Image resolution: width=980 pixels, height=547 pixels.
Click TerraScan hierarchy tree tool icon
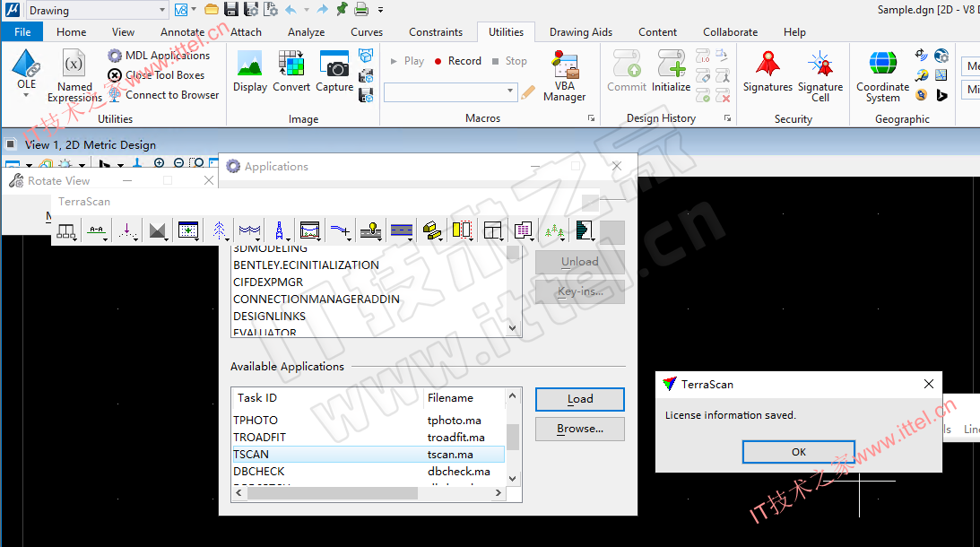[x=65, y=230]
